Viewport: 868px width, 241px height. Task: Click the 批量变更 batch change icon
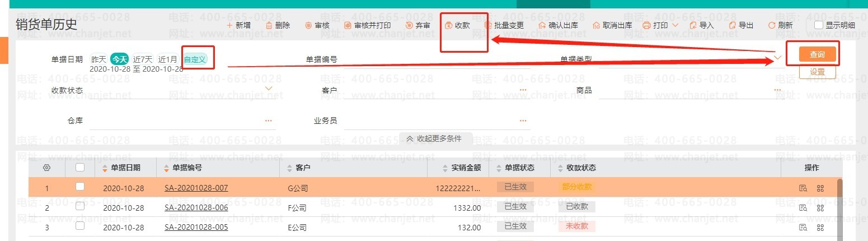click(x=487, y=25)
